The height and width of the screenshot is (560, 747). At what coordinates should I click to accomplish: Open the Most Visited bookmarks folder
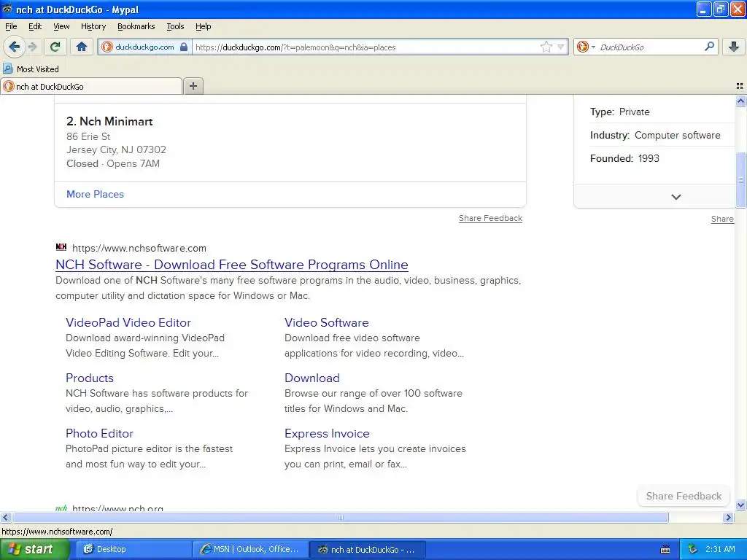point(31,69)
